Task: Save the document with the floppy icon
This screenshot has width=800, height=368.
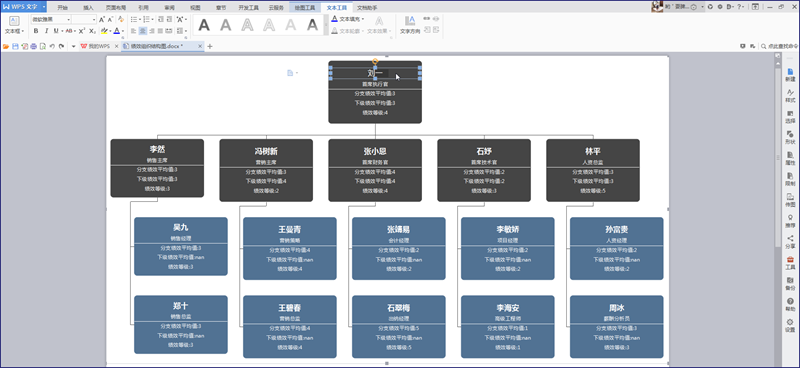Action: coord(15,46)
